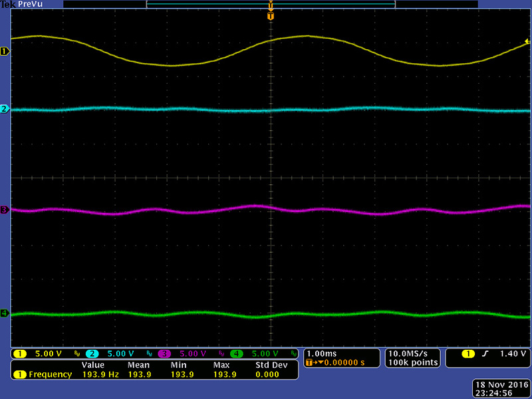This screenshot has width=532, height=399.
Task: Click the 193.9 Hz measurement value
Action: pos(100,374)
